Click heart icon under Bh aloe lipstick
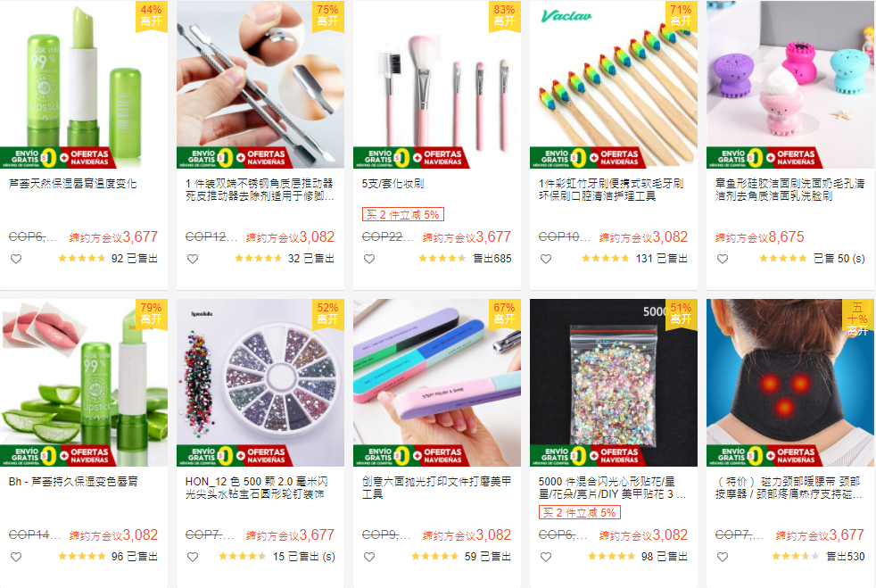The width and height of the screenshot is (876, 588). (16, 557)
